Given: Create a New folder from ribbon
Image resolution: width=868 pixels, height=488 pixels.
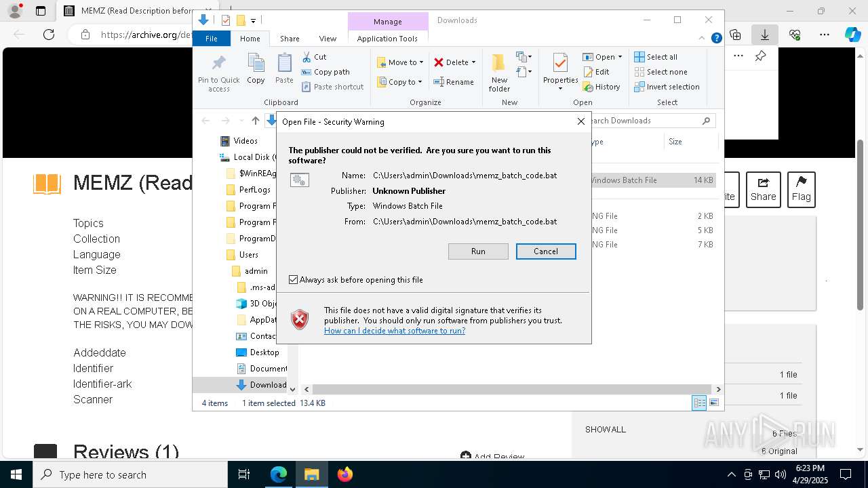Looking at the screenshot, I should point(499,73).
